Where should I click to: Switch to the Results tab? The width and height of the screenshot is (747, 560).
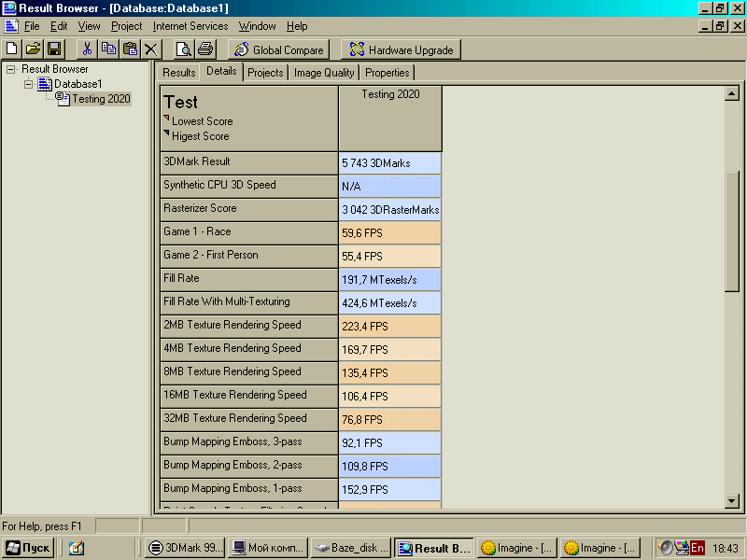pos(178,73)
